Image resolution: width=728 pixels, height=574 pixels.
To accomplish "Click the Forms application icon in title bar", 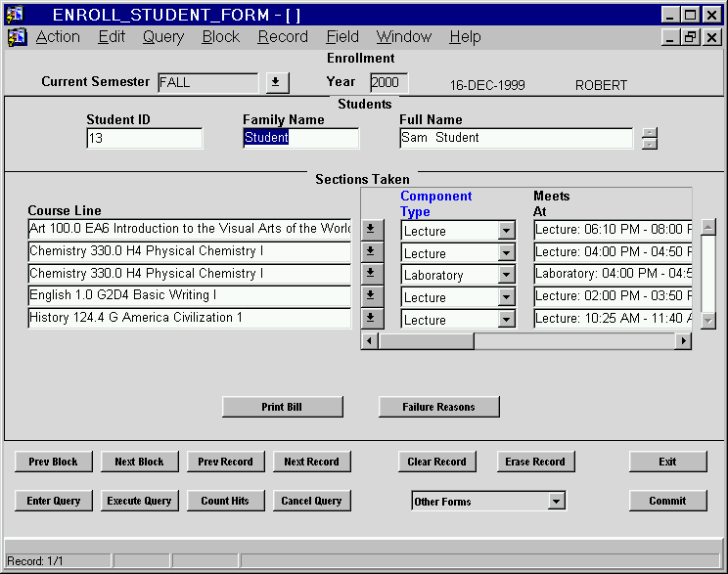I will [16, 15].
